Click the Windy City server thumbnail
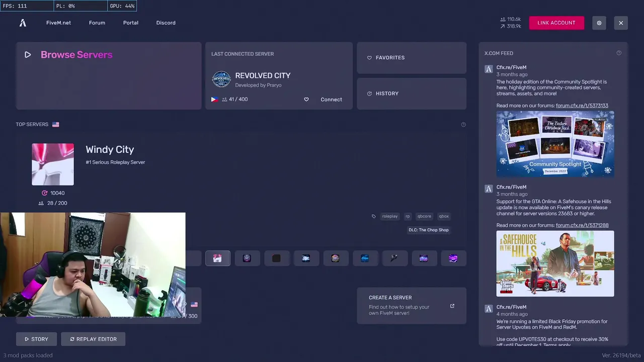This screenshot has width=644, height=362. (x=53, y=164)
